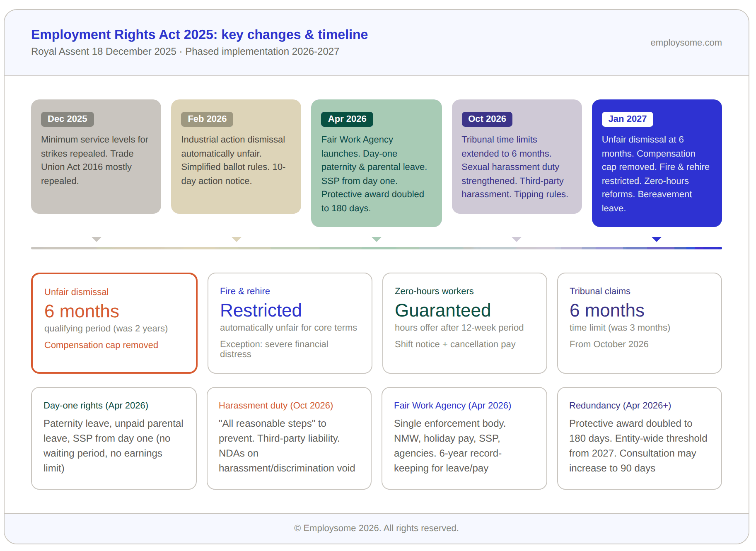
Task: Click the Jan 2027 date badge
Action: click(627, 119)
